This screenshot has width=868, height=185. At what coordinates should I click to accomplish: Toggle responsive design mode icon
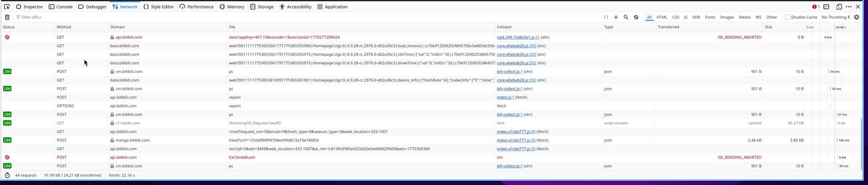839,7
